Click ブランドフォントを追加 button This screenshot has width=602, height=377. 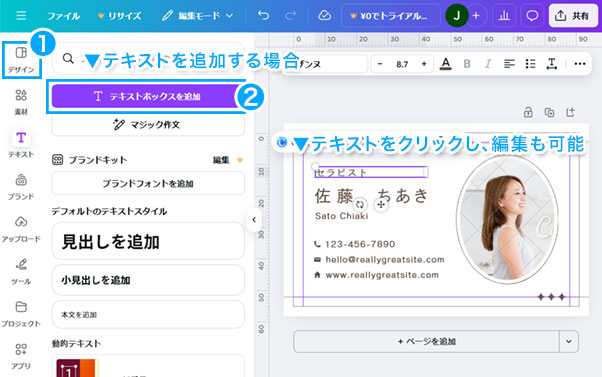[148, 184]
